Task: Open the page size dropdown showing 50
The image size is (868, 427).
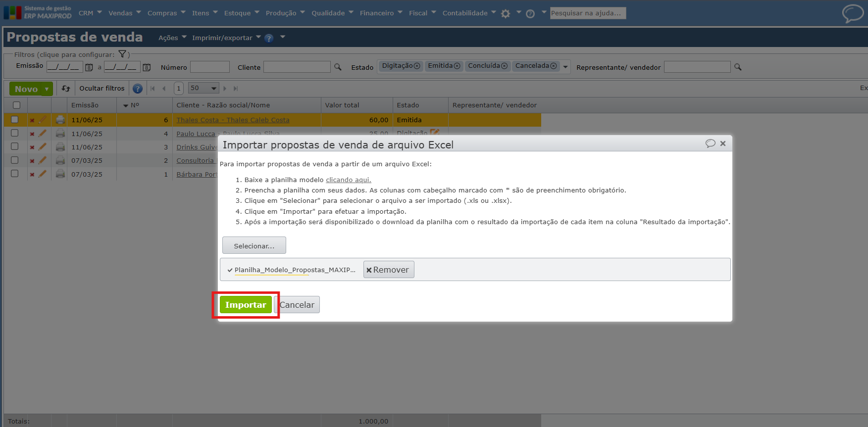Action: pos(204,88)
